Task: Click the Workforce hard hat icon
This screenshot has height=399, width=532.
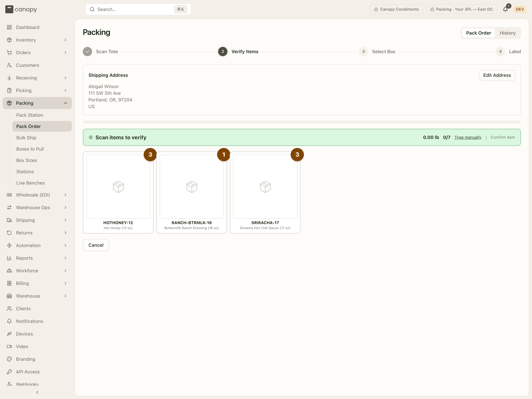Action: pyautogui.click(x=9, y=270)
